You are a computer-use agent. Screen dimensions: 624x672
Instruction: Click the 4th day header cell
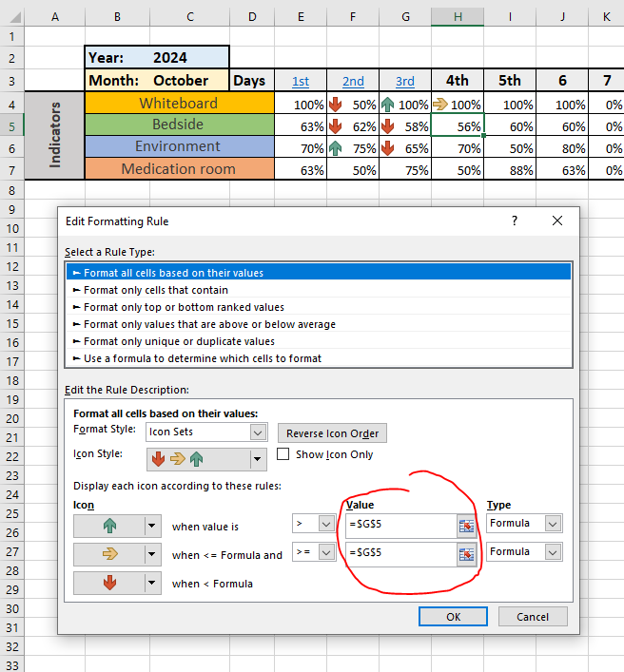pos(458,80)
